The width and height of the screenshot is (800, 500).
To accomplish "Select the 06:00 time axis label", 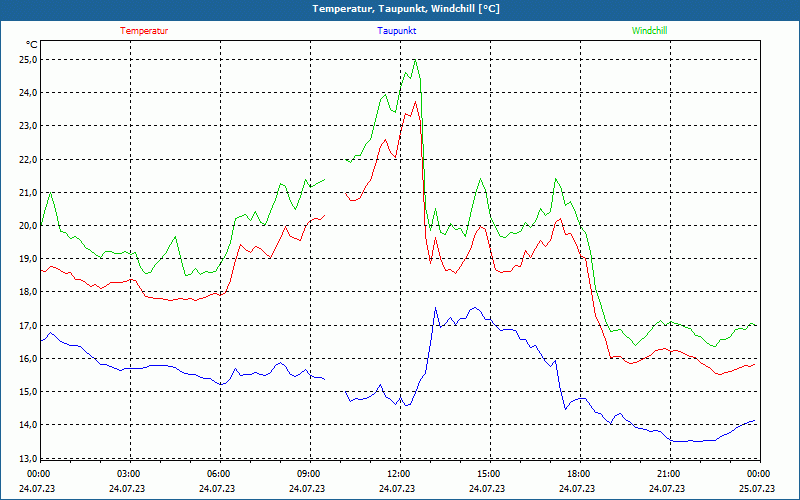I will pyautogui.click(x=218, y=474).
